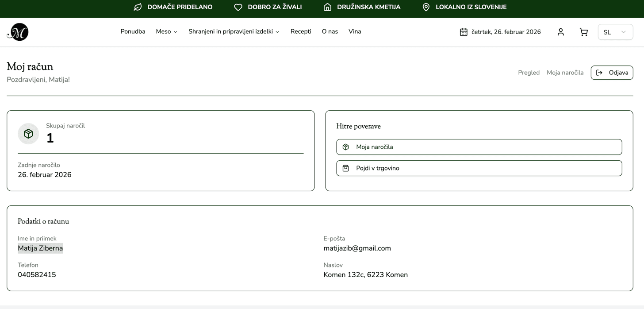The image size is (644, 309).
Task: Open the Ponudba menu item
Action: point(133,32)
